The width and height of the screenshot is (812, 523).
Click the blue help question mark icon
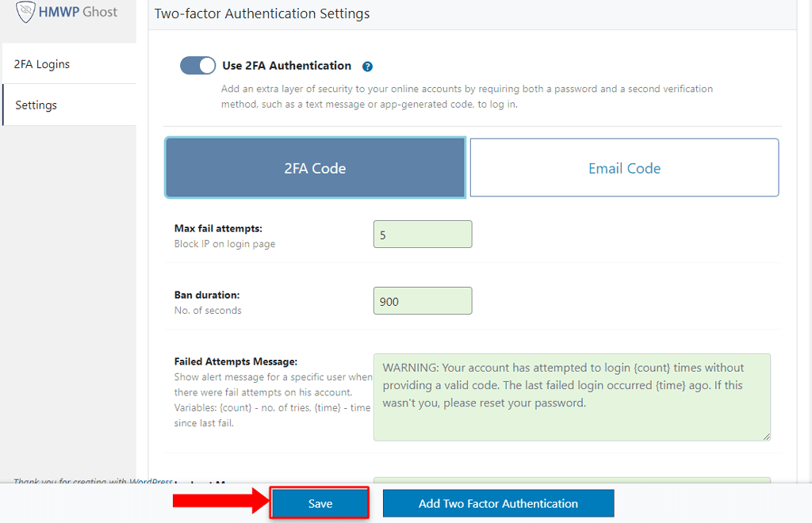(x=368, y=67)
